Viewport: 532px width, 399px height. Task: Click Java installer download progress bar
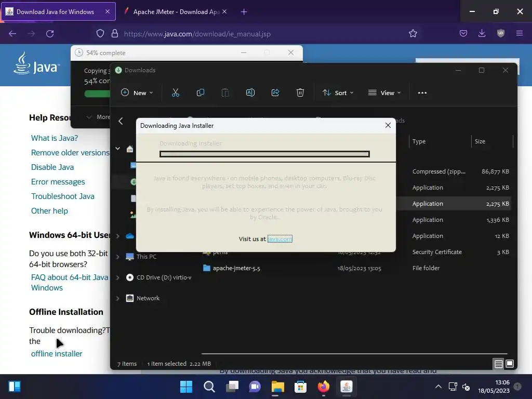[264, 154]
